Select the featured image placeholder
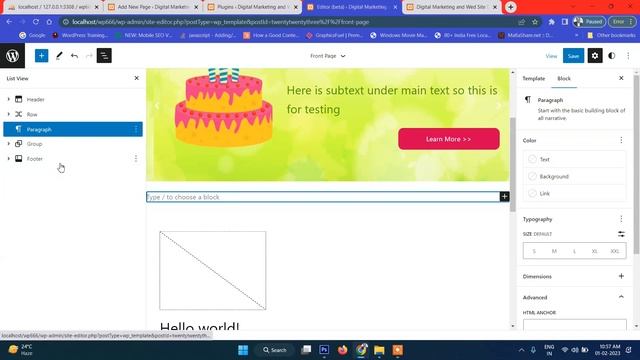Viewport: 640px width, 360px height. (212, 270)
